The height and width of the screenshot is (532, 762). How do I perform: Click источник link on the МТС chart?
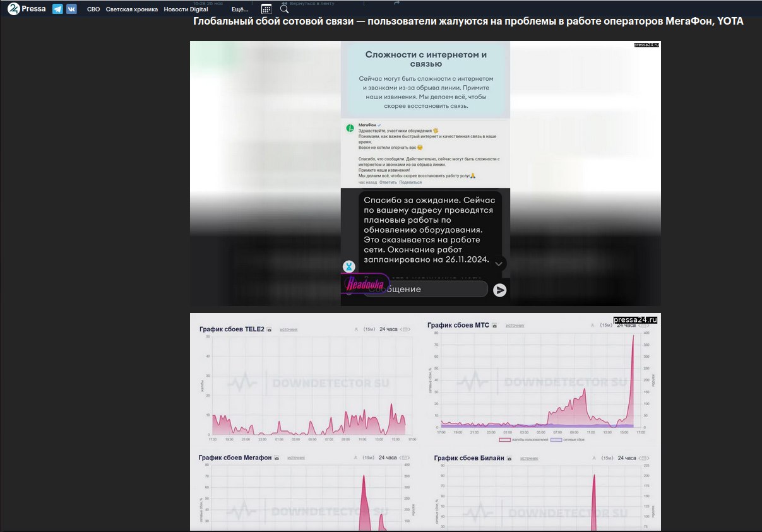(515, 326)
